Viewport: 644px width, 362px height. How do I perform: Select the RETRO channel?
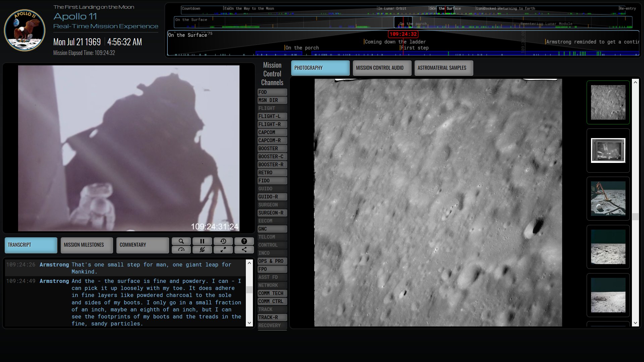272,173
